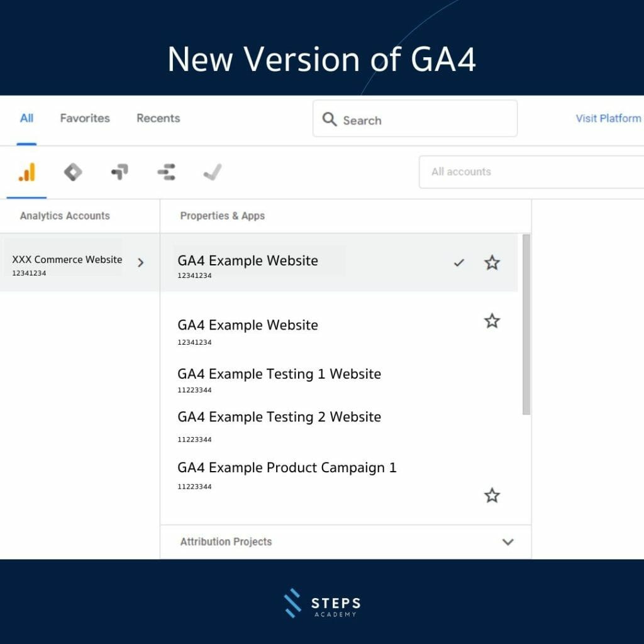Open the Recents tab

(x=158, y=118)
